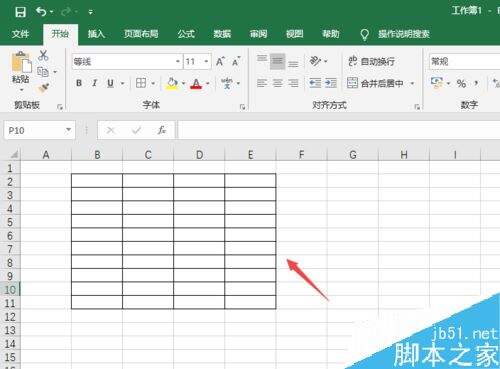Click the Save icon in quick access toolbar
The height and width of the screenshot is (369, 500).
tap(20, 12)
